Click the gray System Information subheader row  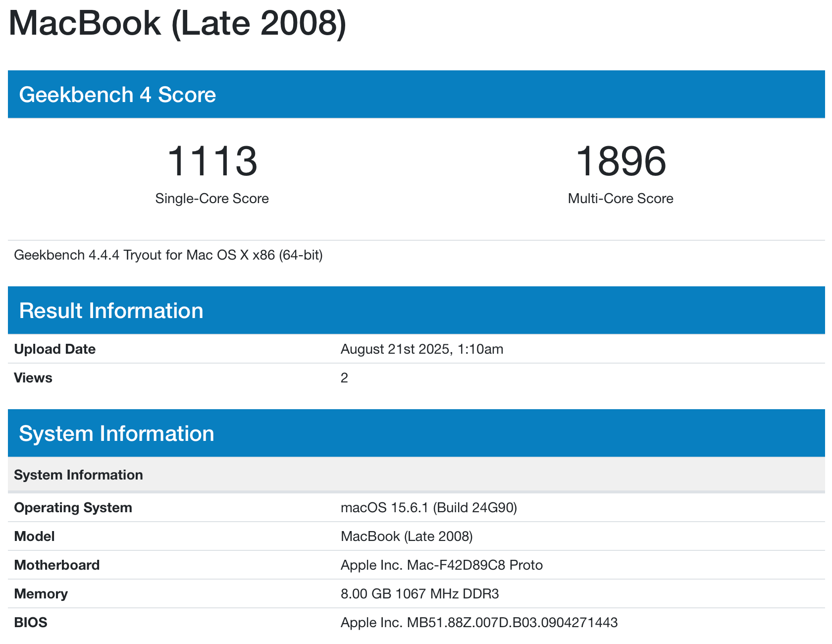click(x=416, y=475)
